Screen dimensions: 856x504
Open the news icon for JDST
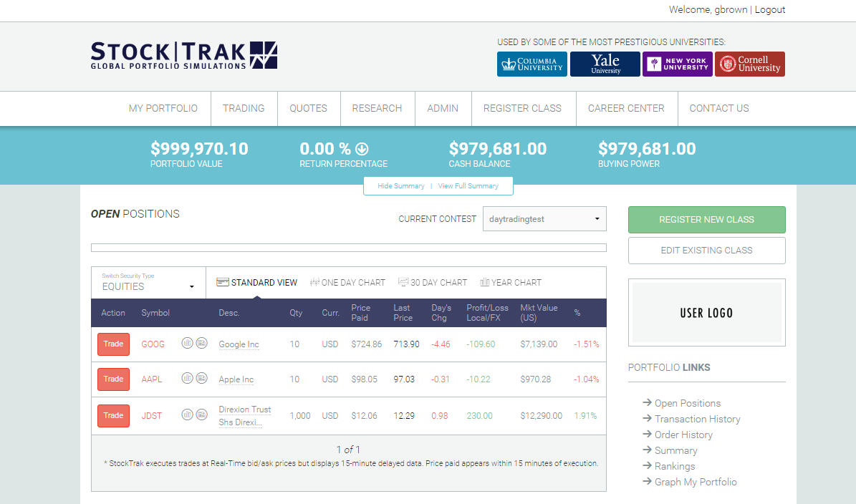(x=202, y=415)
